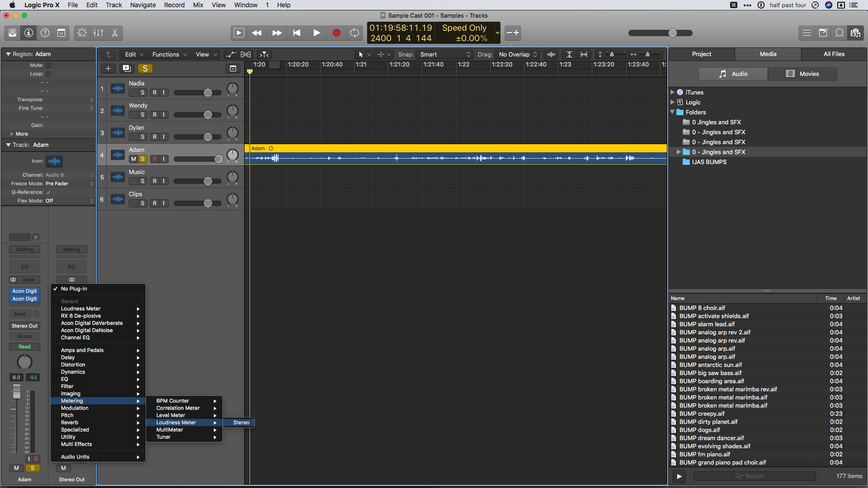Click the add track plus button

click(108, 69)
